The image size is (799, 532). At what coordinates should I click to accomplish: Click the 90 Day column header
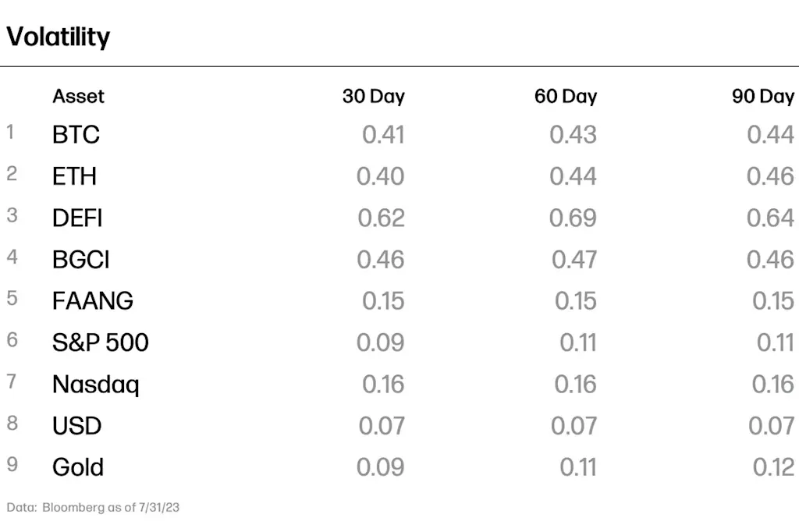[763, 96]
